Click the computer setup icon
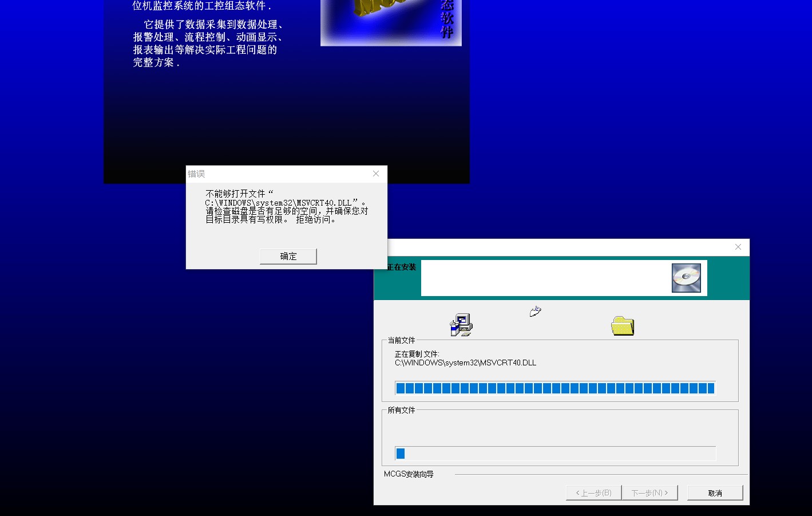Screen dimensions: 812x516 point(461,325)
